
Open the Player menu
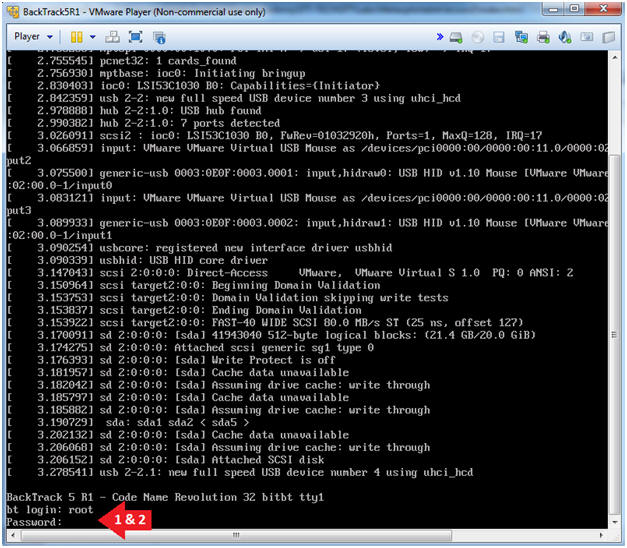pos(33,36)
